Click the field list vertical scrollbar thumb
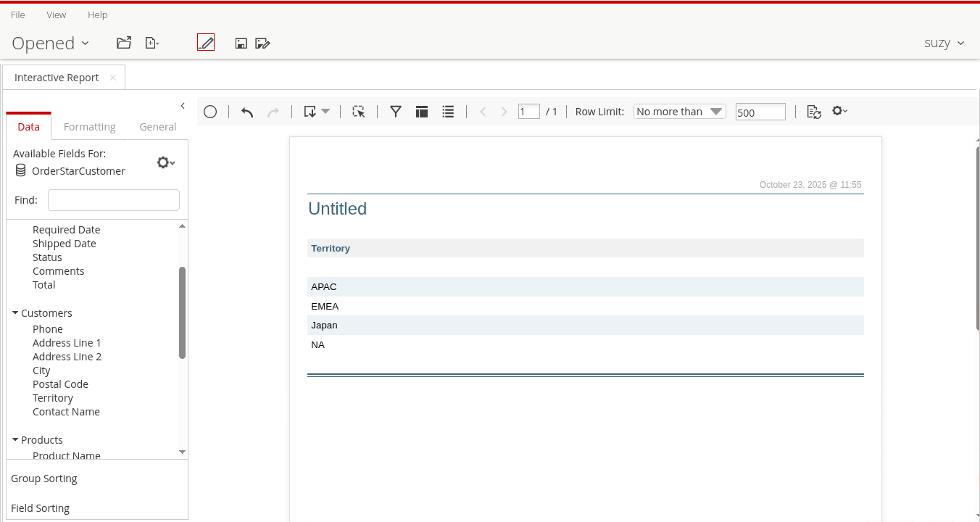980x522 pixels. (x=182, y=312)
